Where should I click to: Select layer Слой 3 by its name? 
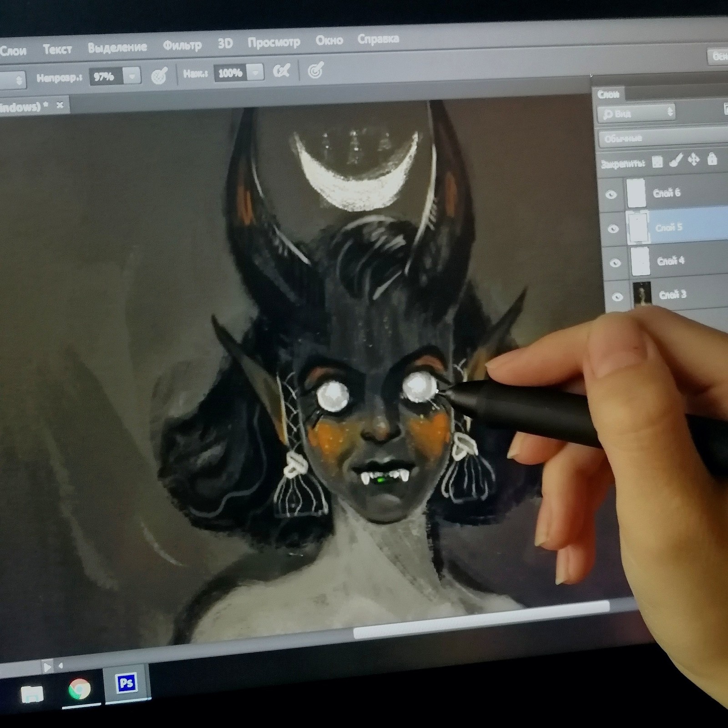(x=672, y=295)
